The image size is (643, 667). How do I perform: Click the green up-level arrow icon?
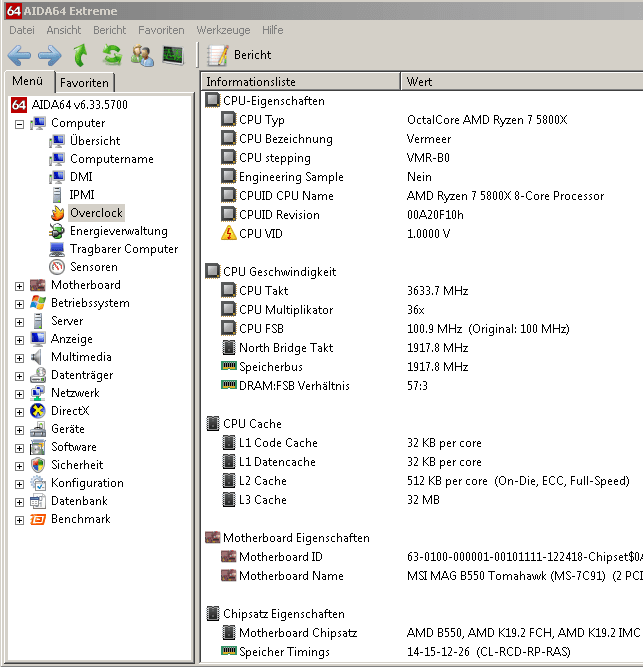click(x=80, y=55)
